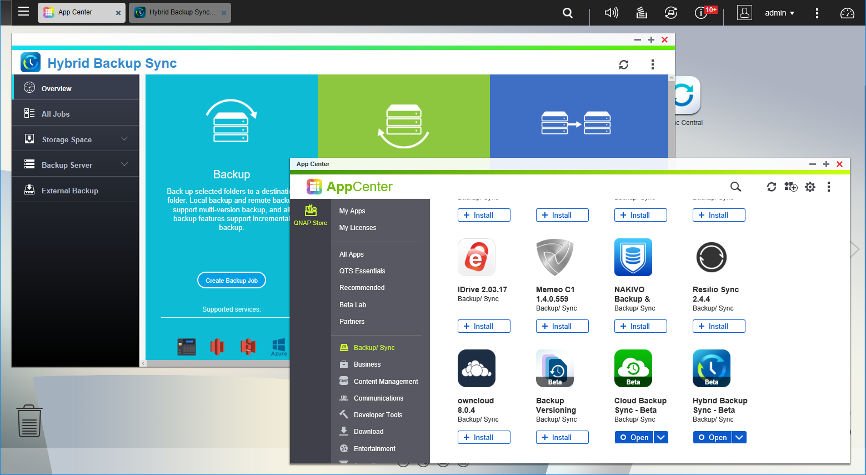Open AppCenter settings gear icon
Image resolution: width=866 pixels, height=475 pixels.
810,187
